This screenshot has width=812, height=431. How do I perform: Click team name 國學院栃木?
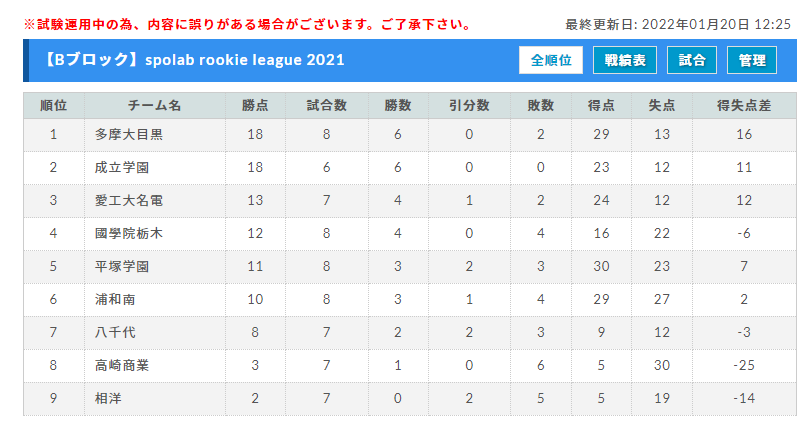coord(128,234)
